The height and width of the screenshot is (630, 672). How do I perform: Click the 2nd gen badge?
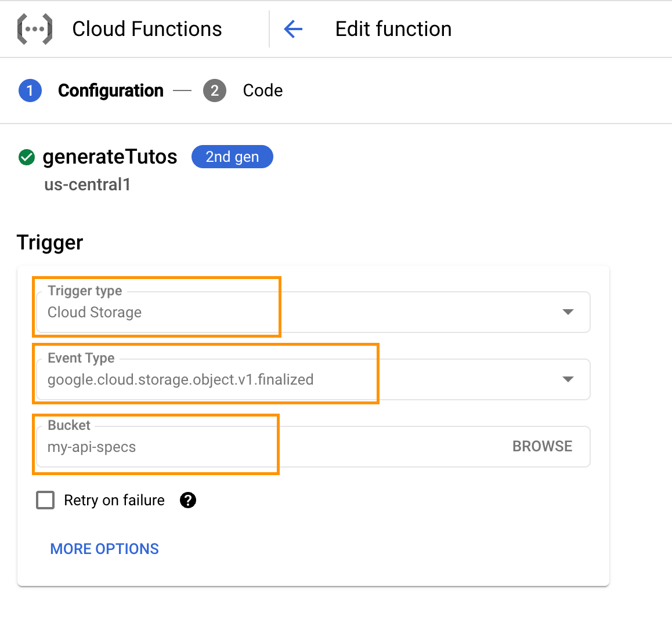[232, 157]
